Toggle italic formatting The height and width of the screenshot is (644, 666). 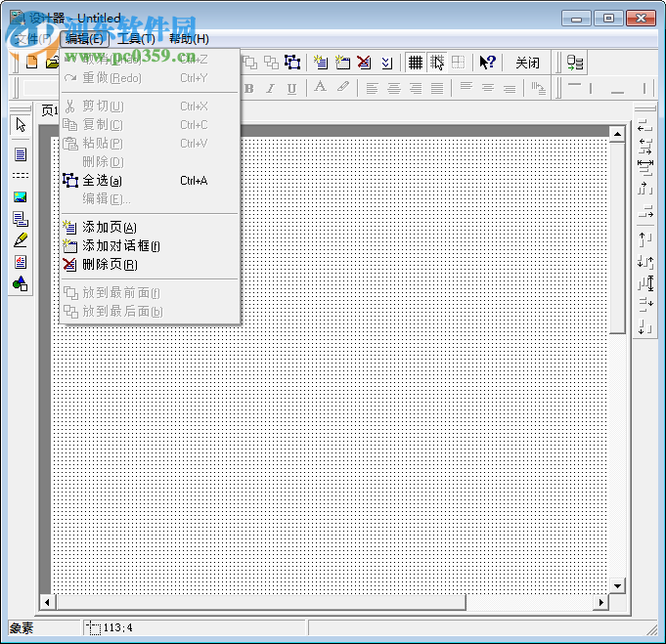pyautogui.click(x=270, y=88)
